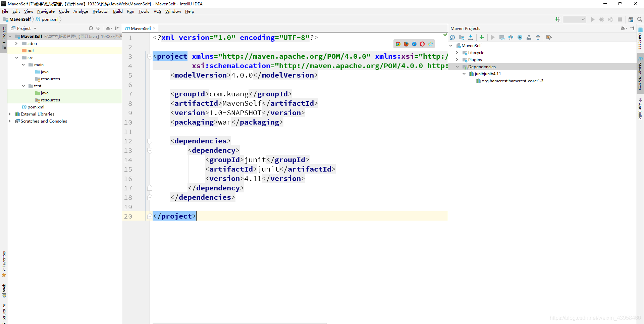Open Project Structure dialog icon
Image resolution: width=644 pixels, height=324 pixels.
[631, 19]
